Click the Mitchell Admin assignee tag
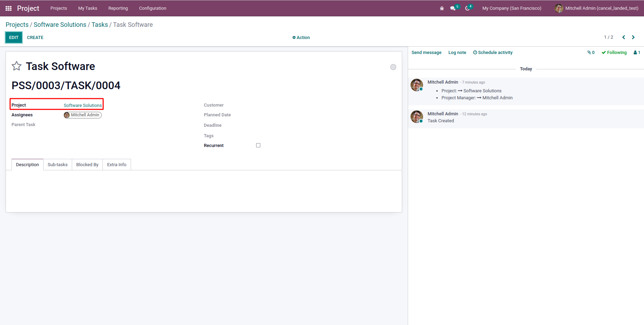The width and height of the screenshot is (644, 325). tap(83, 115)
